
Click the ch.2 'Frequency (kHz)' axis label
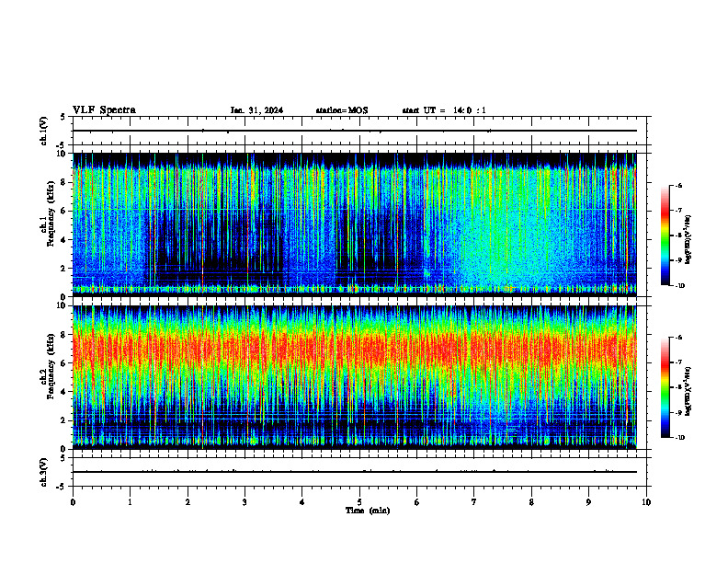[51, 366]
